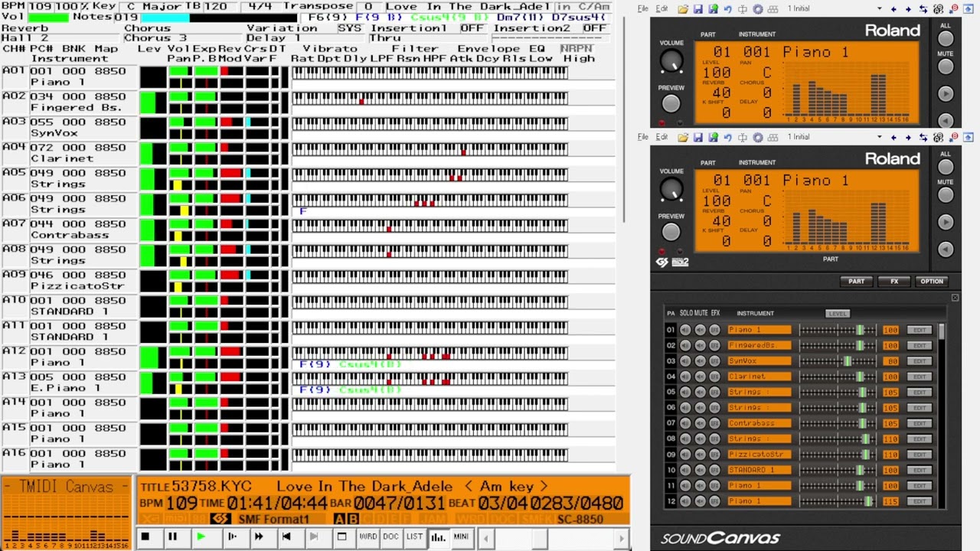Open the DOC viewer
The height and width of the screenshot is (551, 980).
point(391,537)
